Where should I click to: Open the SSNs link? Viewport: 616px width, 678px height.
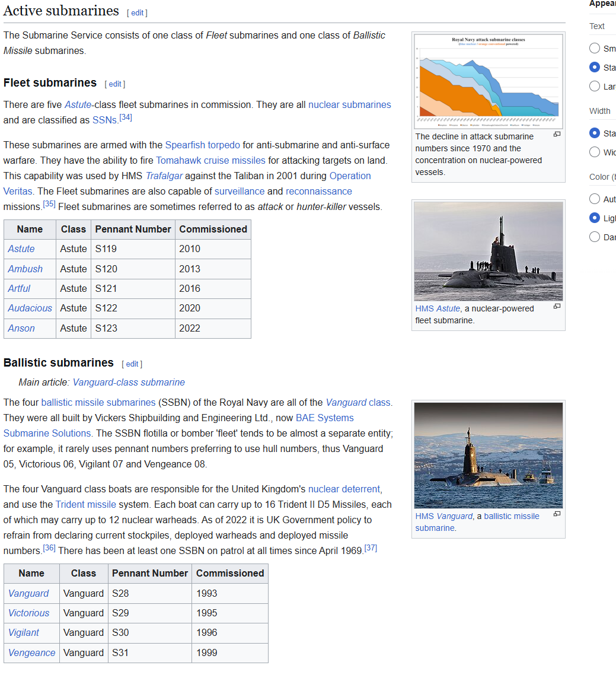(104, 120)
